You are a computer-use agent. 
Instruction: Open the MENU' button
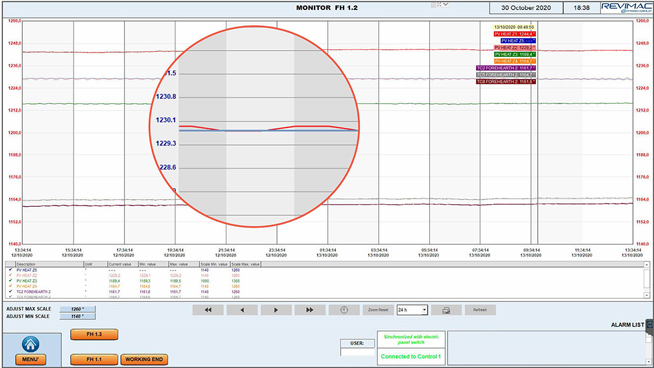point(30,359)
